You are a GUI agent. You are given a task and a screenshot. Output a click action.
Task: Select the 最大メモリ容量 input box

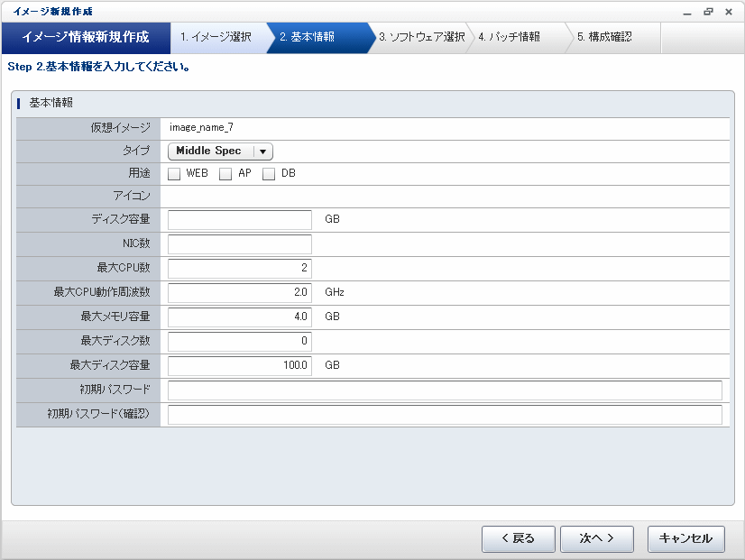click(x=240, y=317)
